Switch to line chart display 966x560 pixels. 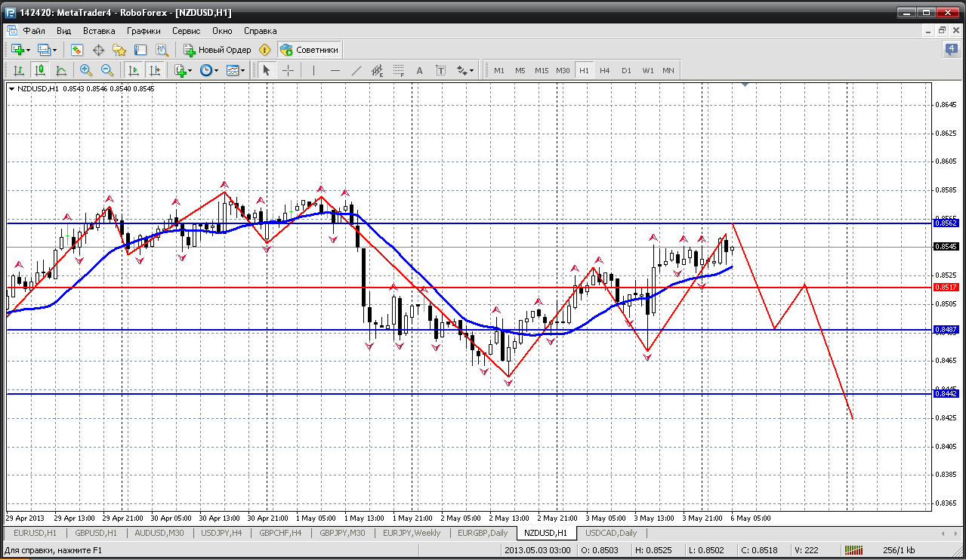[61, 70]
